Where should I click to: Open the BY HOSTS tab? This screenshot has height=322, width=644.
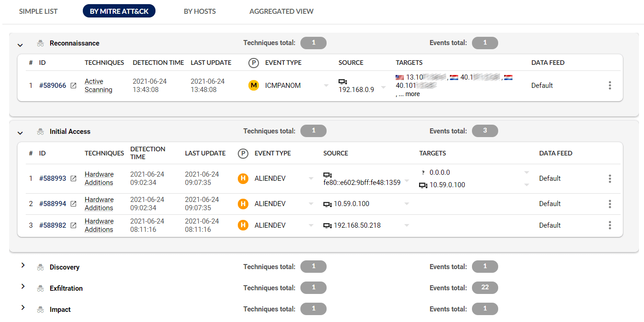point(200,11)
